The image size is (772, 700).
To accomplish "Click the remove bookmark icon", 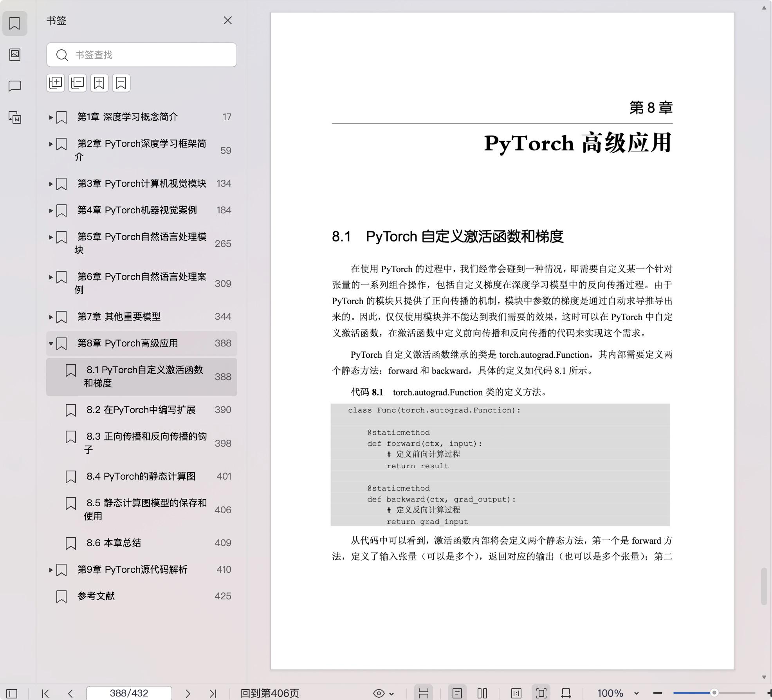I will 121,83.
